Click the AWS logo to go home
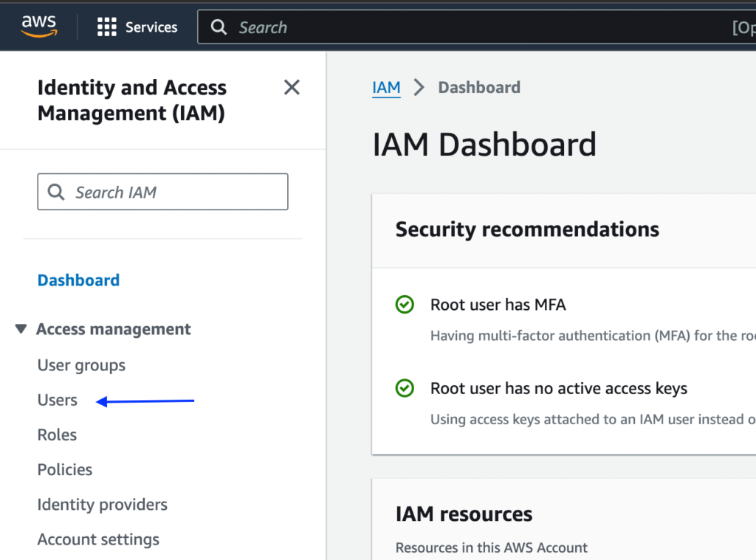 click(x=38, y=26)
